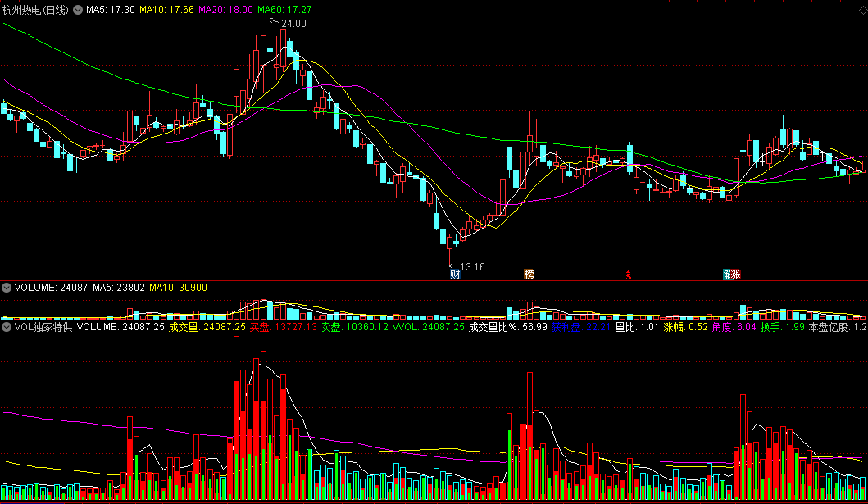Click the 涨幅: 0.52 value
868x504 pixels.
(686, 327)
